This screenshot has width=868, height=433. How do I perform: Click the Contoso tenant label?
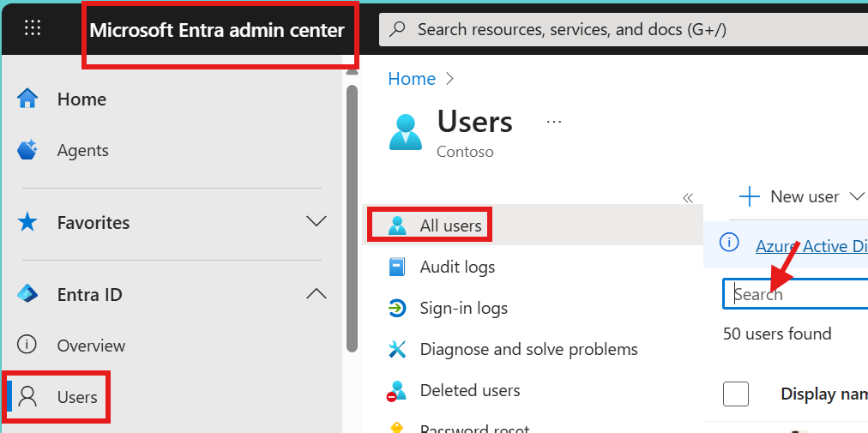(x=465, y=152)
